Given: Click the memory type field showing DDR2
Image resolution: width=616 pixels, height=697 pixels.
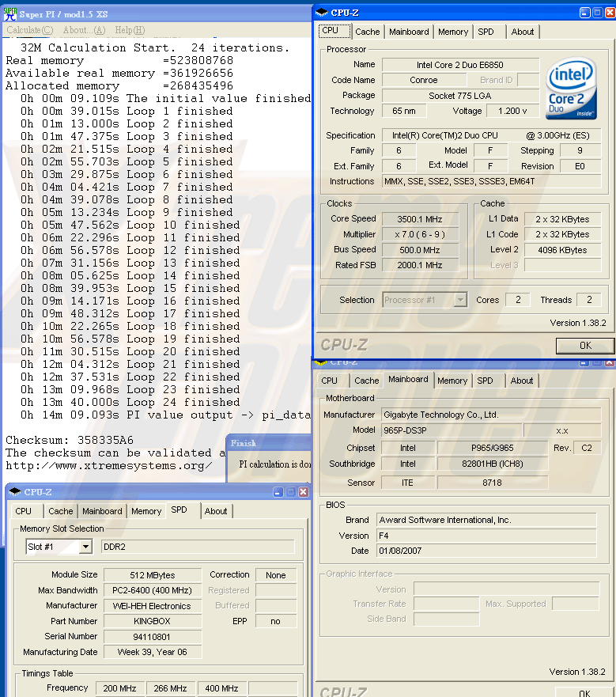Looking at the screenshot, I should pos(198,547).
